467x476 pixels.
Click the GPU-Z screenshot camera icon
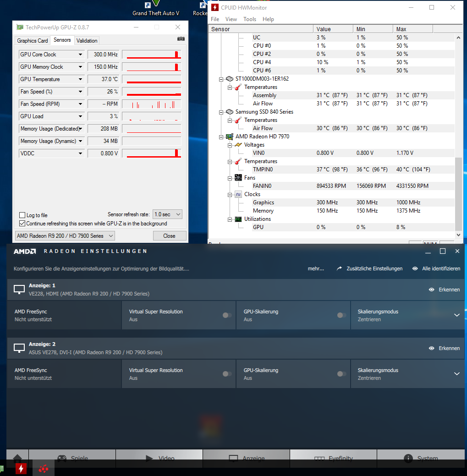[x=181, y=39]
